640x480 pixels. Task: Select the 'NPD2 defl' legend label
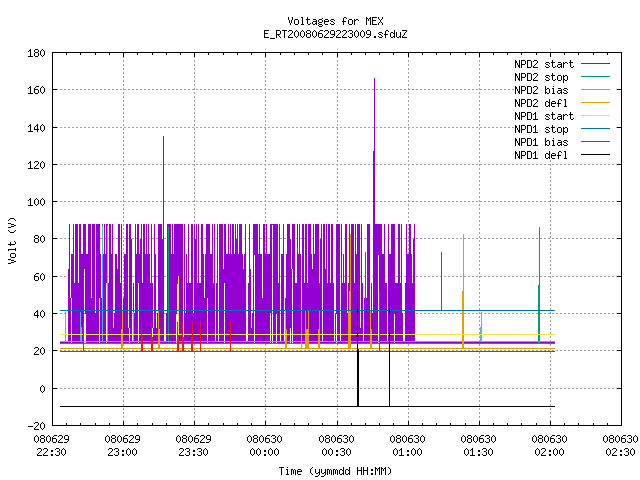pyautogui.click(x=541, y=103)
